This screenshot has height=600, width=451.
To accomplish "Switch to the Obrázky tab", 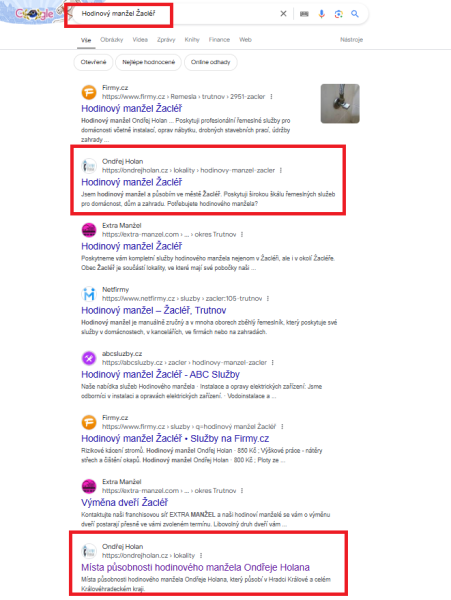I will (112, 39).
